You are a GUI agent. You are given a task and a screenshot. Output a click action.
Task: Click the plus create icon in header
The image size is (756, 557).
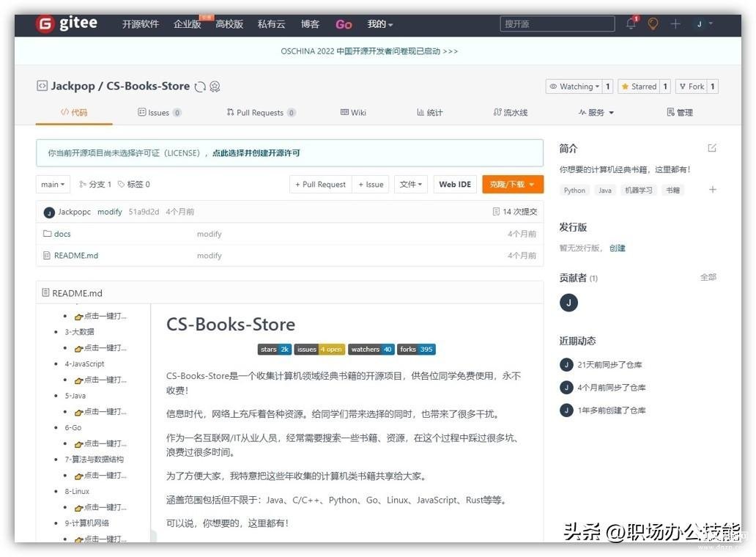675,23
